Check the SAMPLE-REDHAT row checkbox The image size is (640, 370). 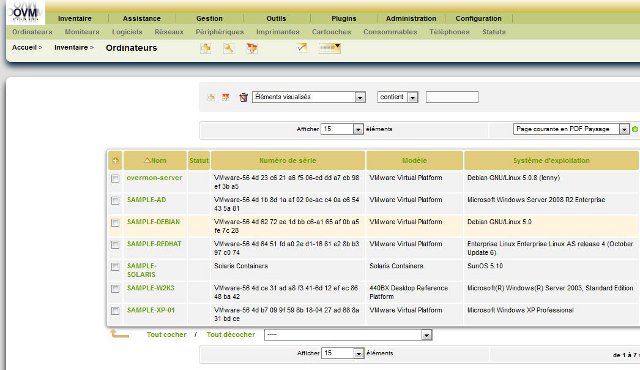point(115,245)
